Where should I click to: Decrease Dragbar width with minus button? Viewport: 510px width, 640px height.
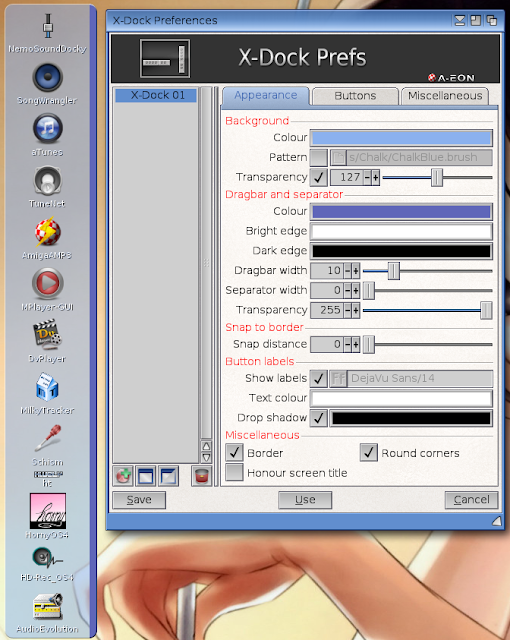pos(348,271)
